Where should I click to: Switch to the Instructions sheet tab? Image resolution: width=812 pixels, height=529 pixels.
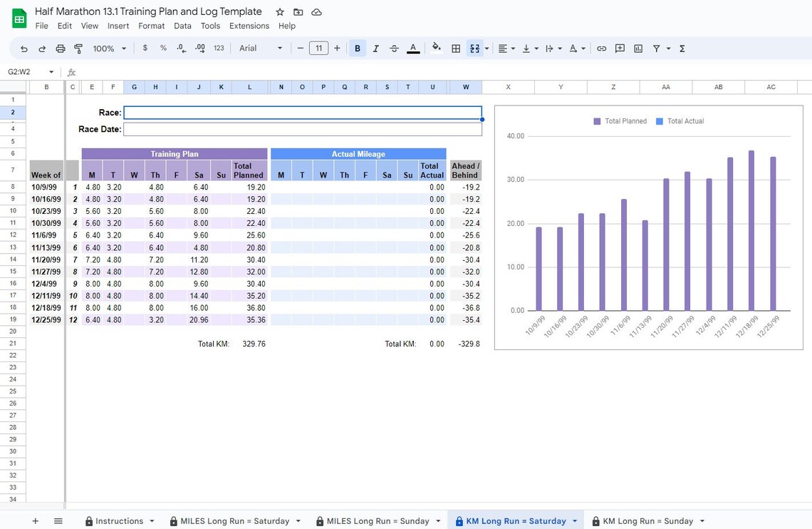[118, 520]
